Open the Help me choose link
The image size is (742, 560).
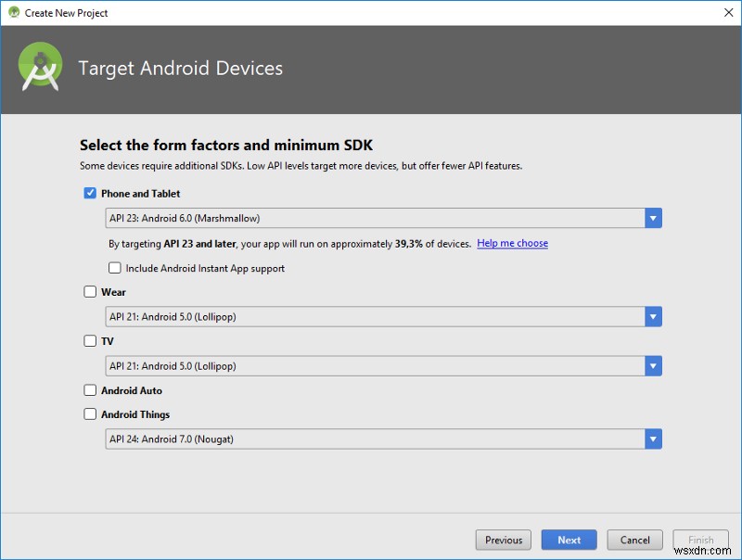tap(512, 244)
